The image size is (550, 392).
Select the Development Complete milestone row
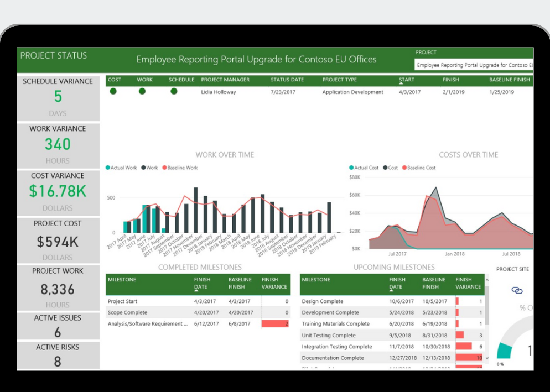tap(392, 312)
